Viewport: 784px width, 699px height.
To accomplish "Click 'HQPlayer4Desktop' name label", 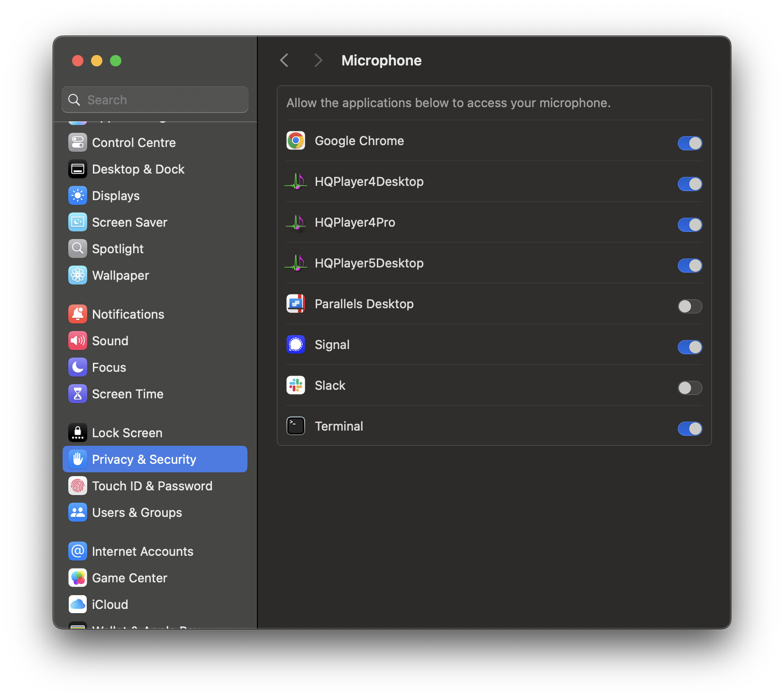I will [x=369, y=182].
